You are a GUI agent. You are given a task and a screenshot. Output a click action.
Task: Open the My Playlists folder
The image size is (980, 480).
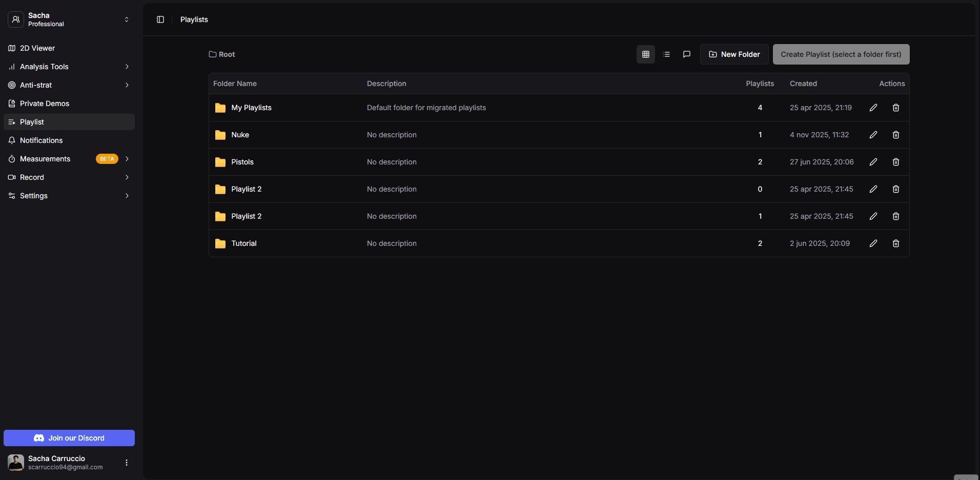(252, 108)
